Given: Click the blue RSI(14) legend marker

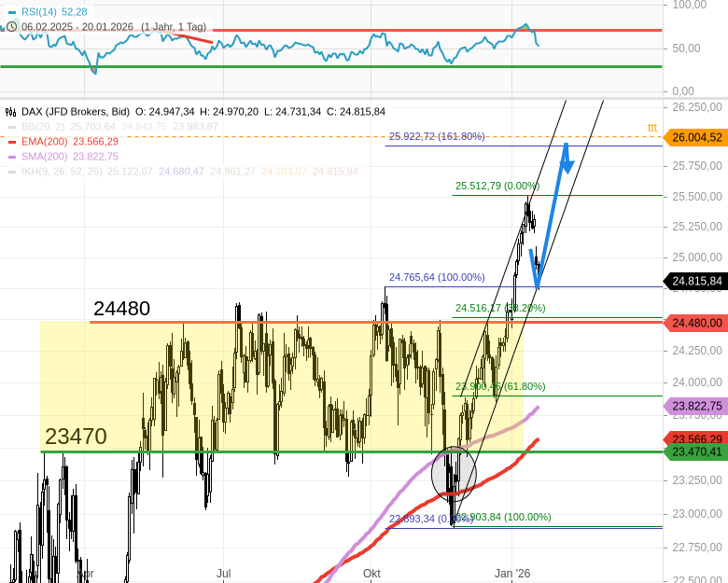Looking at the screenshot, I should coord(10,11).
